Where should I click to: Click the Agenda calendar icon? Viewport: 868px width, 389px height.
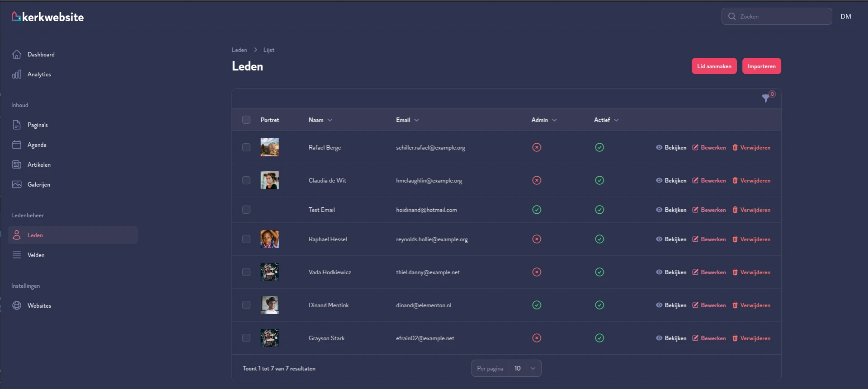coord(17,145)
